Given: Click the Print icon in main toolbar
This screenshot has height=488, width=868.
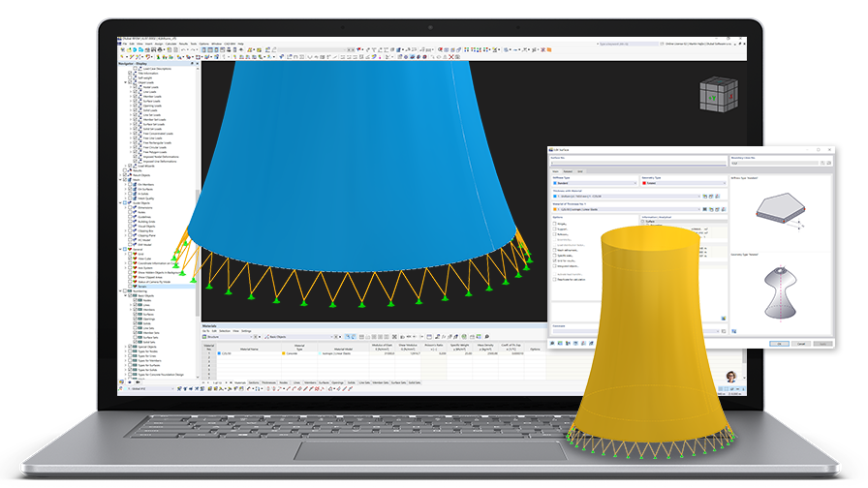Looking at the screenshot, I should (x=160, y=49).
